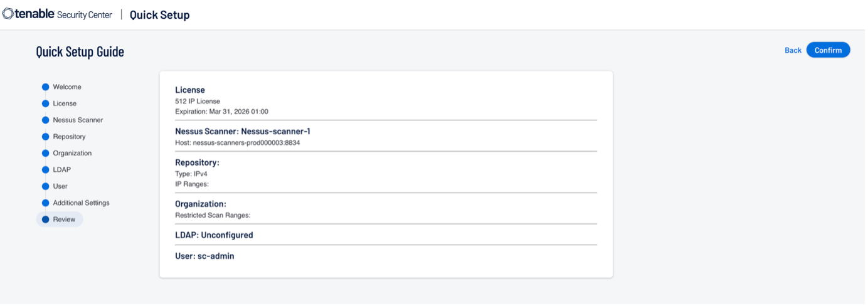Viewport: 868px width, 306px height.
Task: Open the License step
Action: pyautogui.click(x=65, y=103)
